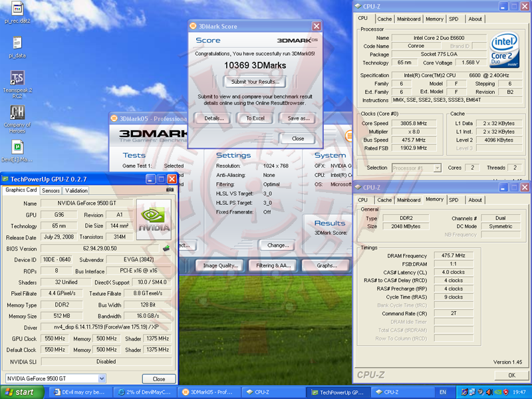Click the Driver field in GPU-Z
532x399 pixels.
click(106, 327)
